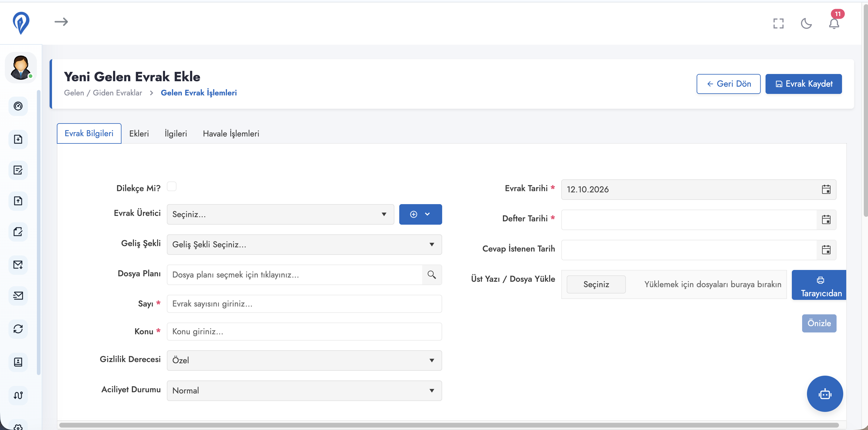Open the Gizlilik Derecesi dropdown
Screen dimensions: 868x430
point(304,360)
